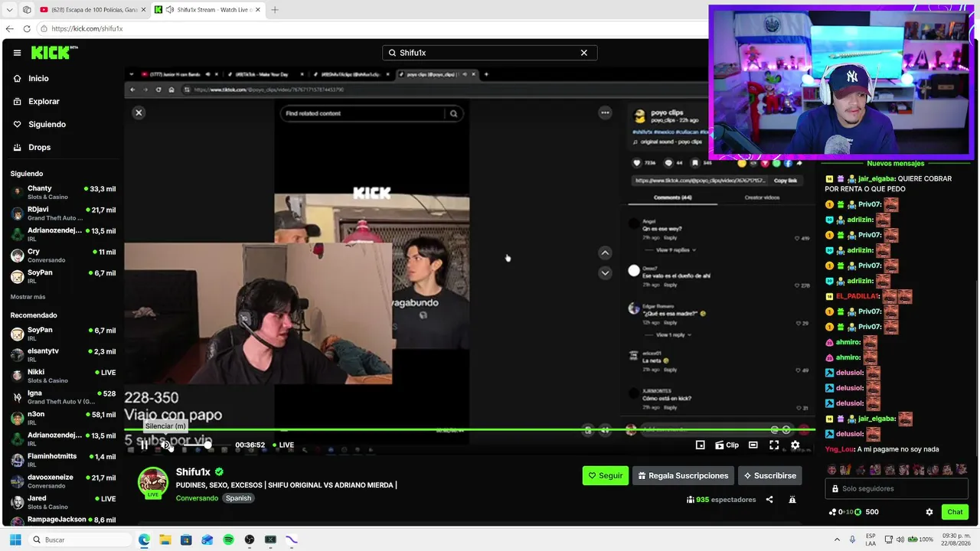980x551 pixels.
Task: Click Regala Suscripciones button
Action: pyautogui.click(x=683, y=475)
